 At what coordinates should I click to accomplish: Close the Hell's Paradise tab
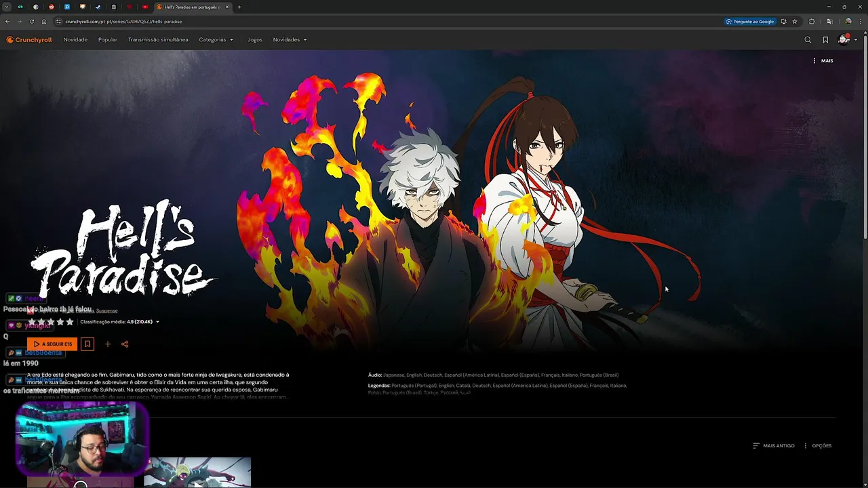click(x=227, y=7)
